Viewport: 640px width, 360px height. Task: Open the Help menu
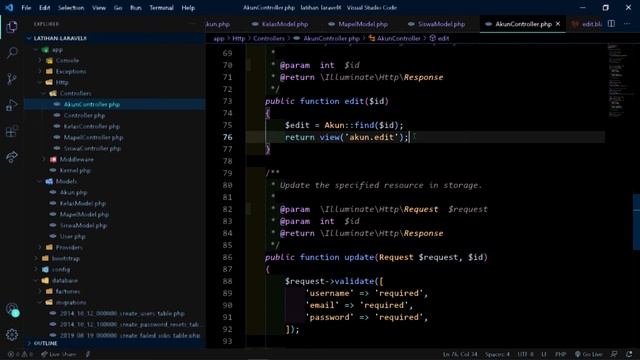(188, 7)
